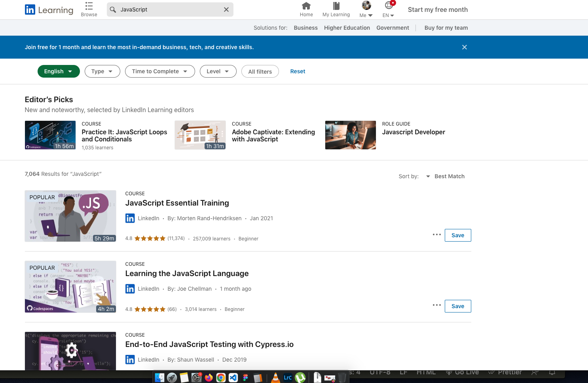
Task: Reset the search filters
Action: (x=298, y=71)
